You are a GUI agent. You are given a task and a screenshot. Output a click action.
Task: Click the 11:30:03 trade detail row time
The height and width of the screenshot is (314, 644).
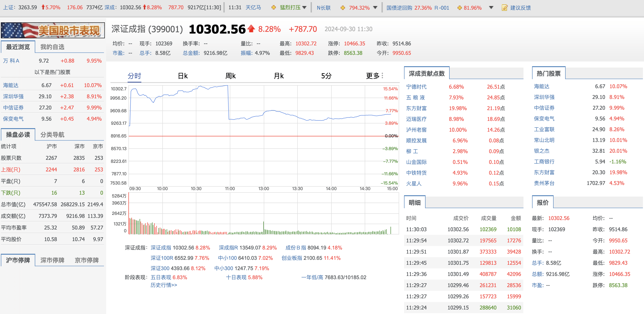point(416,229)
